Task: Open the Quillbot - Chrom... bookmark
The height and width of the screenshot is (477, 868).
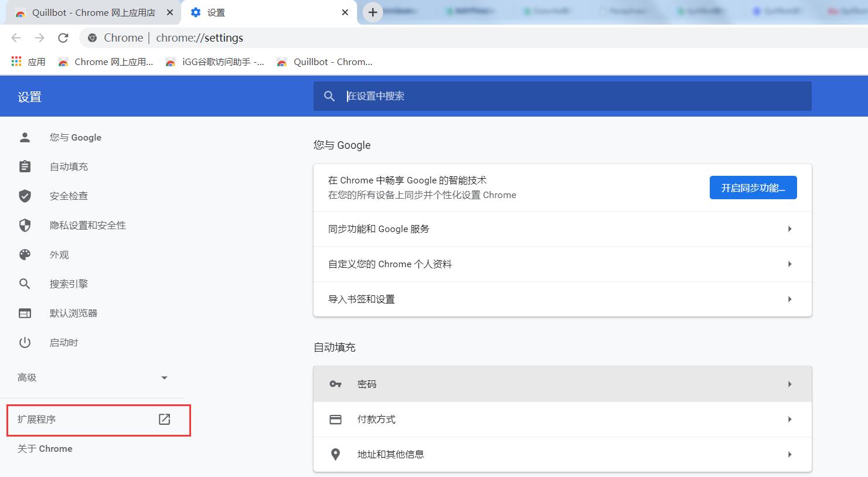Action: 324,62
